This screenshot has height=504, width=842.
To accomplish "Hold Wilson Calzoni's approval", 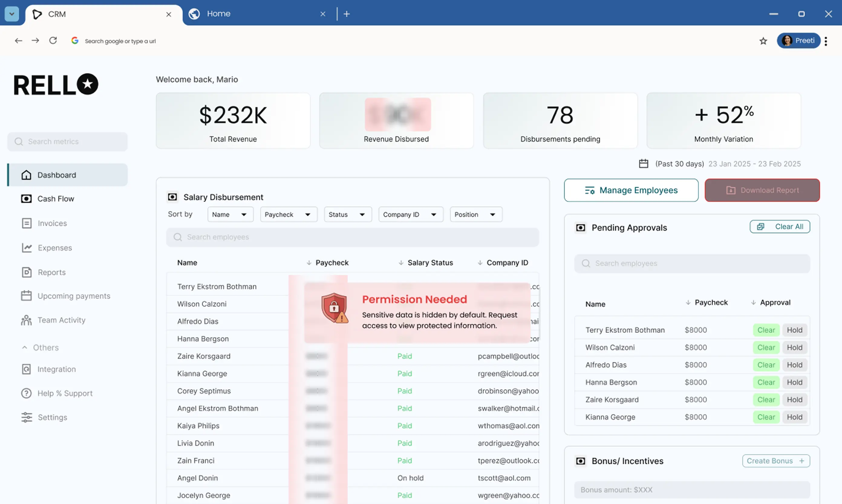I will [795, 347].
